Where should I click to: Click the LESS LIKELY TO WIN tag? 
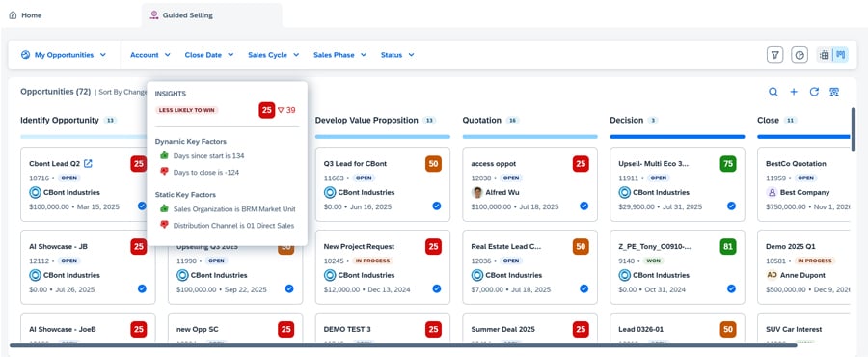[186, 110]
